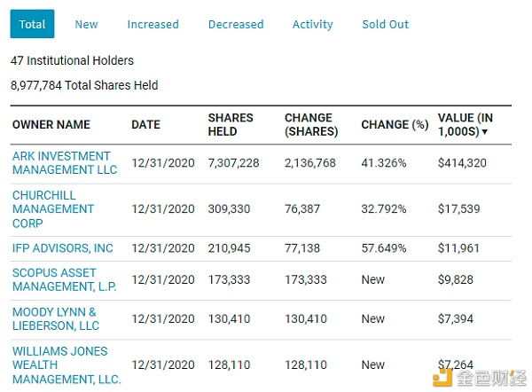Switch to the New tab

point(86,24)
